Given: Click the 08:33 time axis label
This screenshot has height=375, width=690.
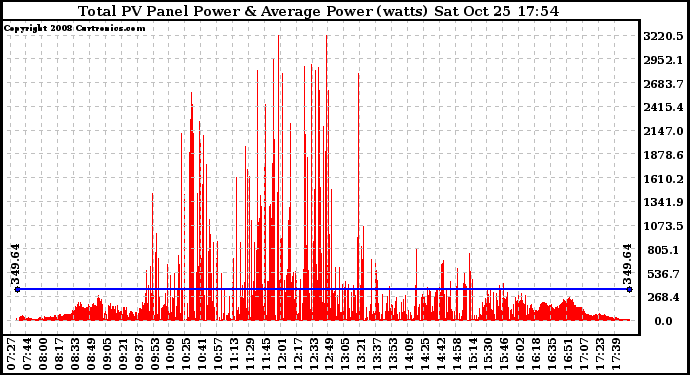Looking at the screenshot, I should coord(75,354).
